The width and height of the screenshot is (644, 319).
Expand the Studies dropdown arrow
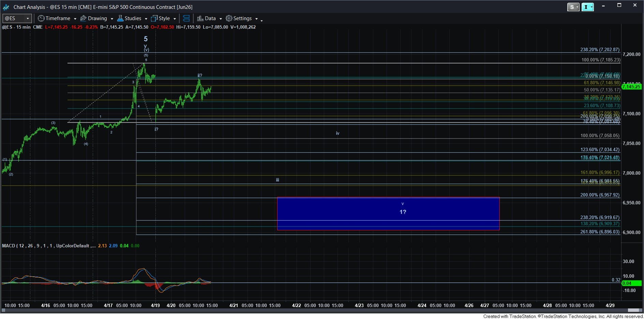point(146,19)
